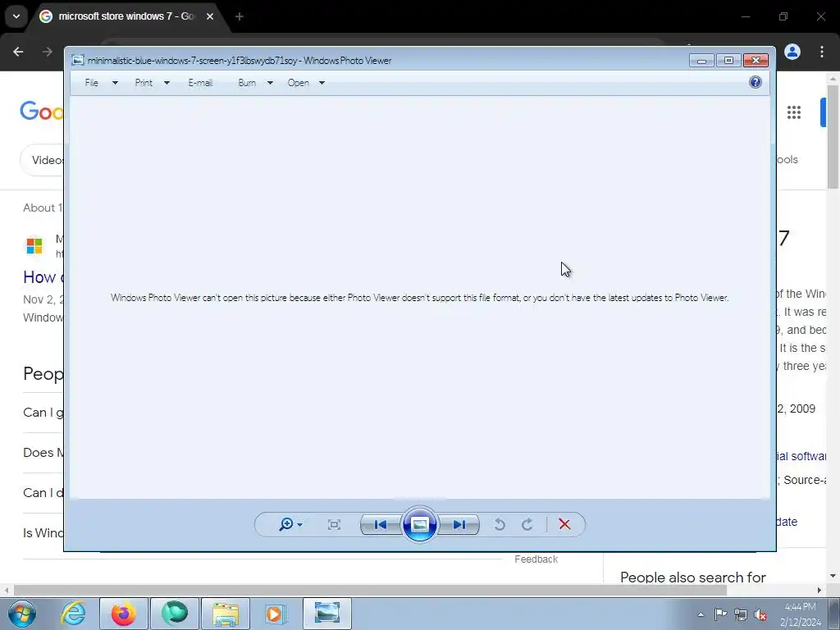Open the clock showing 4:44 PM

click(x=801, y=614)
